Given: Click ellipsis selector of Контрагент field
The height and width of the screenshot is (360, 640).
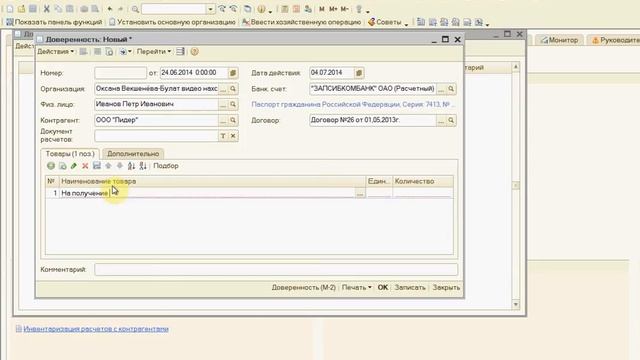Looking at the screenshot, I should pos(223,120).
